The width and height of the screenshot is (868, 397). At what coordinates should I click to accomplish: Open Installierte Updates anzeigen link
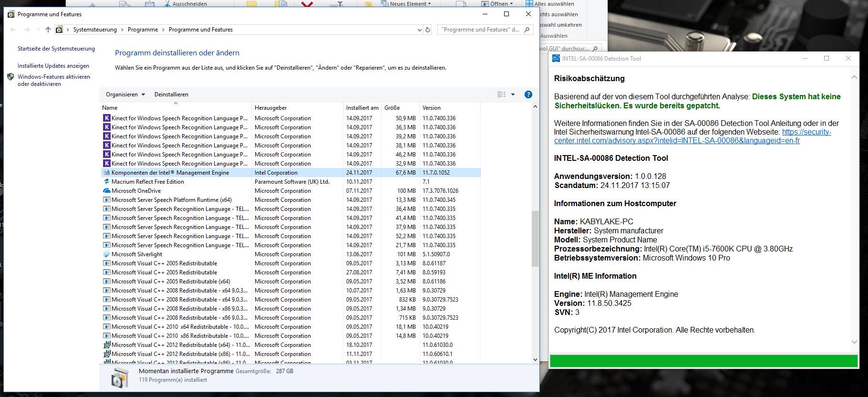(x=53, y=66)
